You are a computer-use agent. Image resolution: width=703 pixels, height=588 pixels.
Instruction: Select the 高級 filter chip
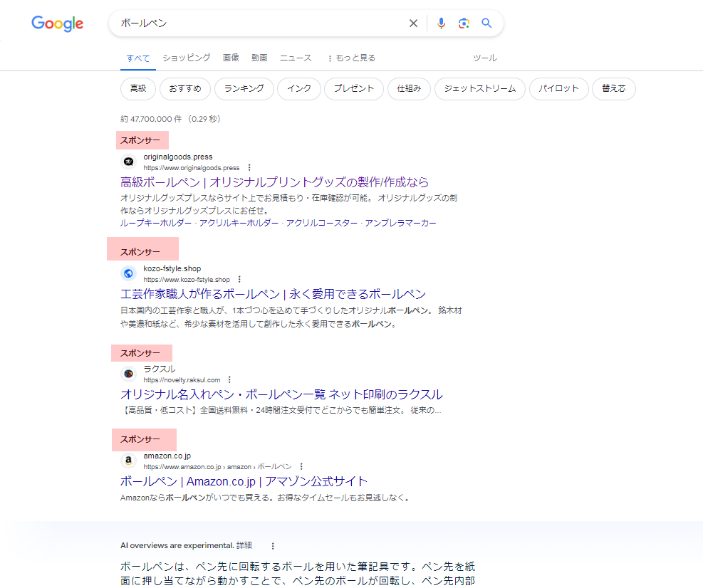138,89
